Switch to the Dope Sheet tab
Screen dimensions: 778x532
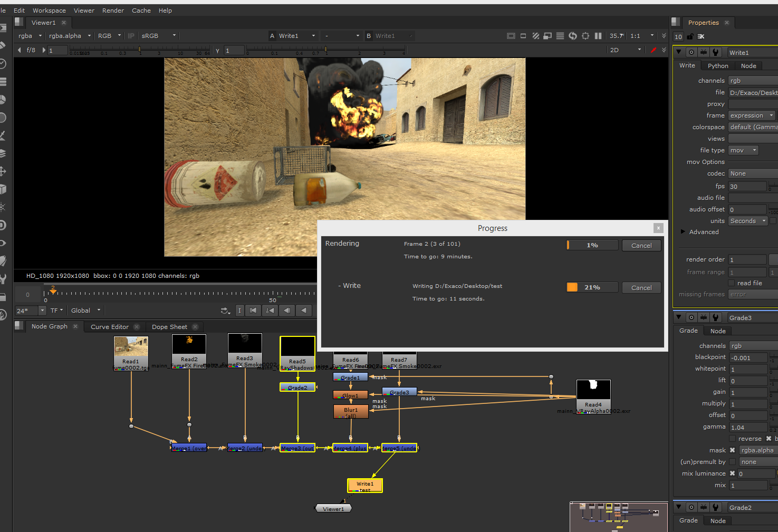[169, 327]
